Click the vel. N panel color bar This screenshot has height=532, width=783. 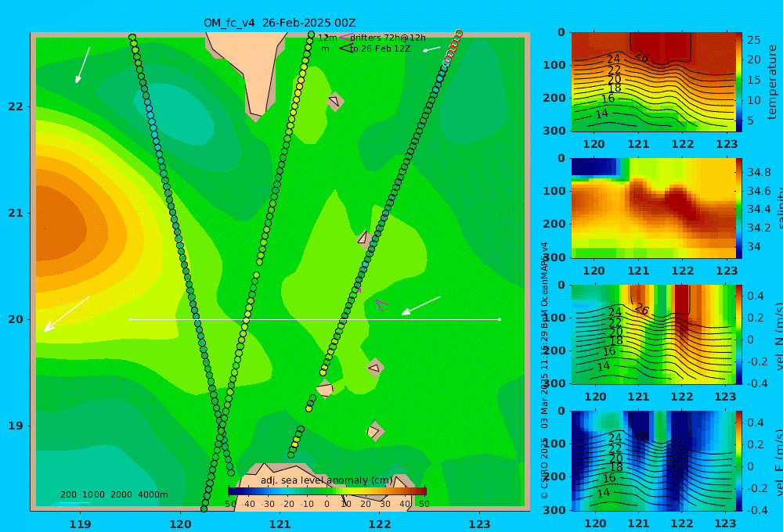pos(738,335)
